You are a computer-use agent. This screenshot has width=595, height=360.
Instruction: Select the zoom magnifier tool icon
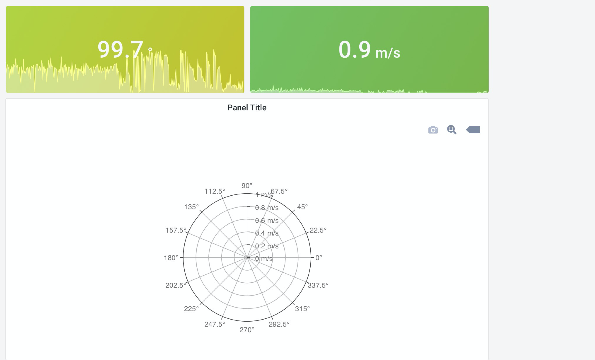click(x=451, y=130)
